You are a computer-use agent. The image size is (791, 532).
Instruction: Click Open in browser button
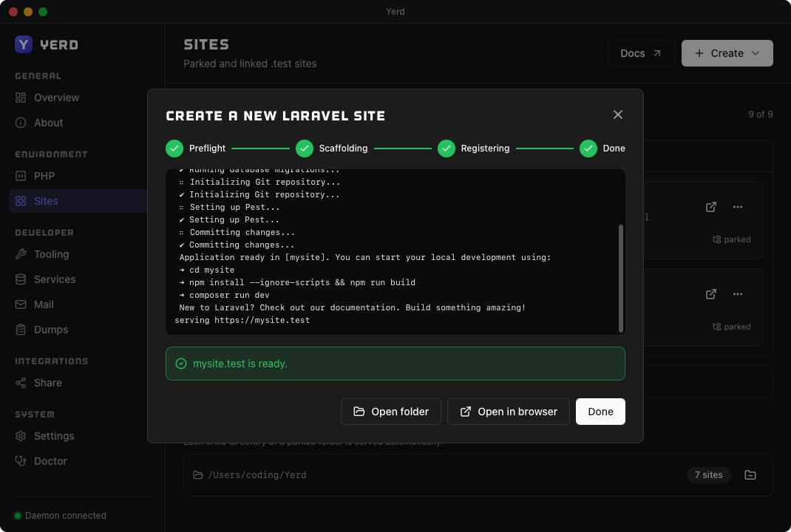click(x=509, y=412)
